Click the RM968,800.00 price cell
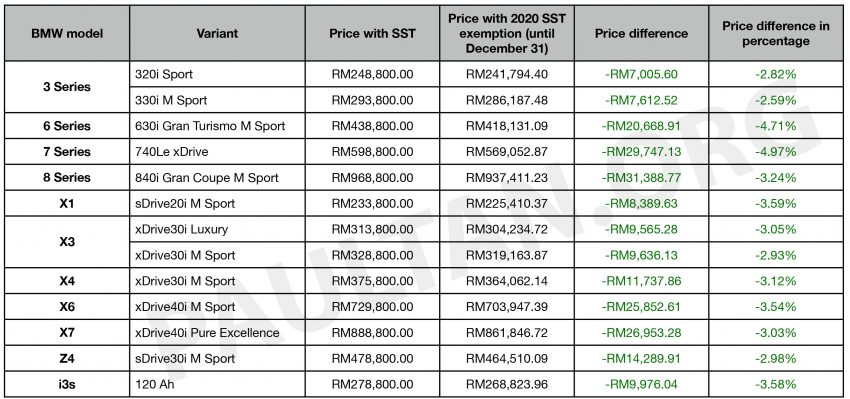 [x=372, y=177]
